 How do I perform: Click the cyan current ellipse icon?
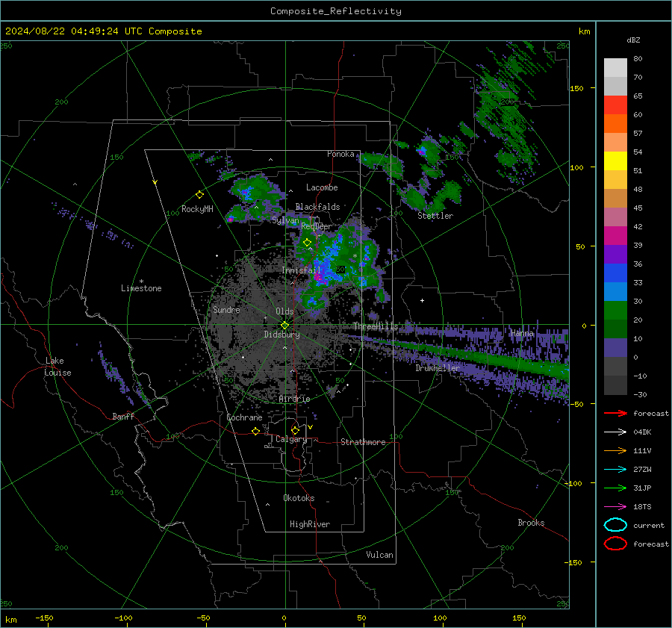pyautogui.click(x=615, y=525)
